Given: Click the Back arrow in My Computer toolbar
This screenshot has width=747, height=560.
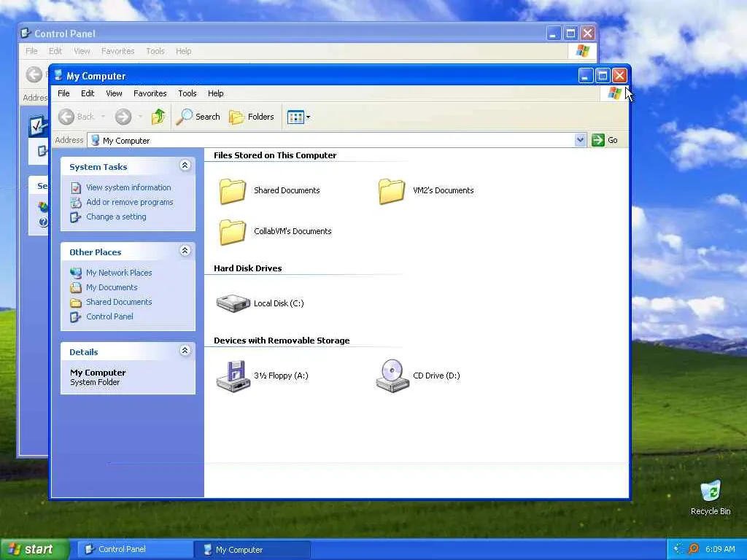Looking at the screenshot, I should click(x=66, y=117).
